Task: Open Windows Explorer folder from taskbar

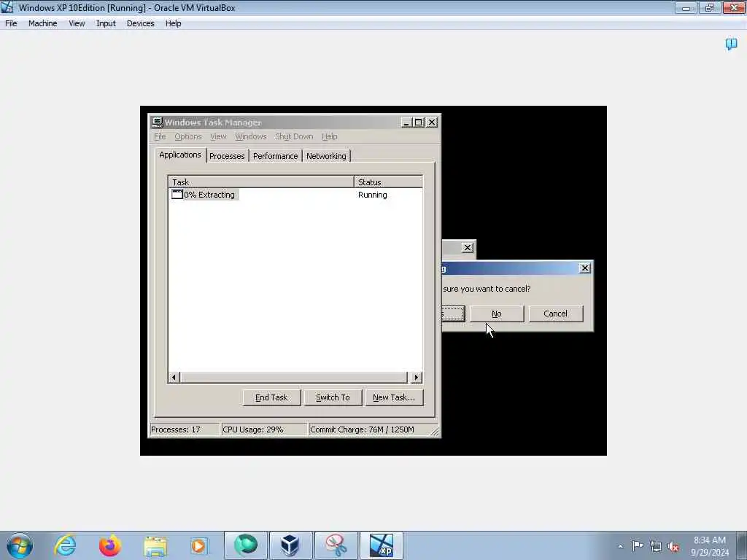Action: tap(155, 547)
